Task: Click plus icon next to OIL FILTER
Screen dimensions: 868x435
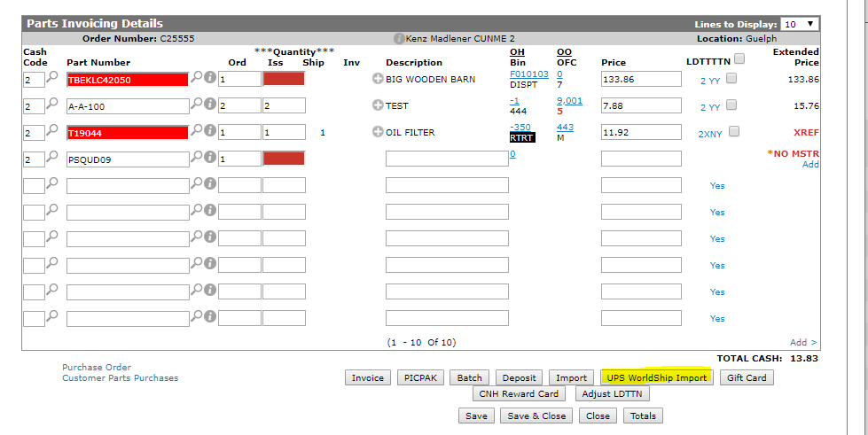Action: [378, 133]
